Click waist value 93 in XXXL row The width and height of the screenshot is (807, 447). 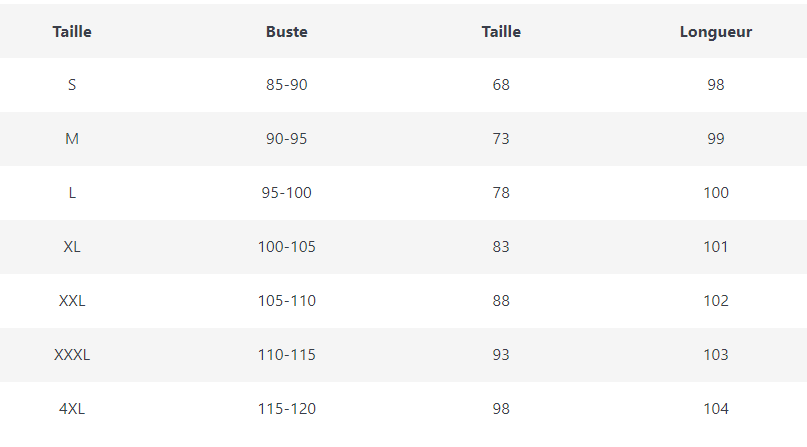[501, 355]
